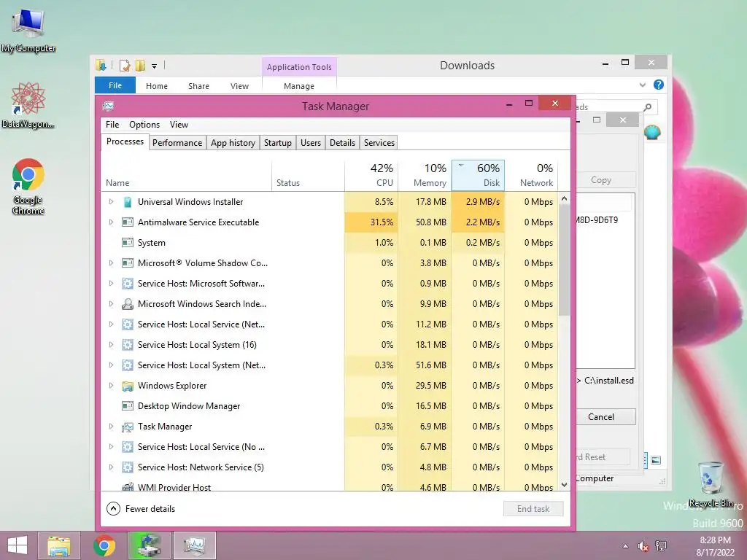Click Microsoft Windows Search Indexer icon

127,304
